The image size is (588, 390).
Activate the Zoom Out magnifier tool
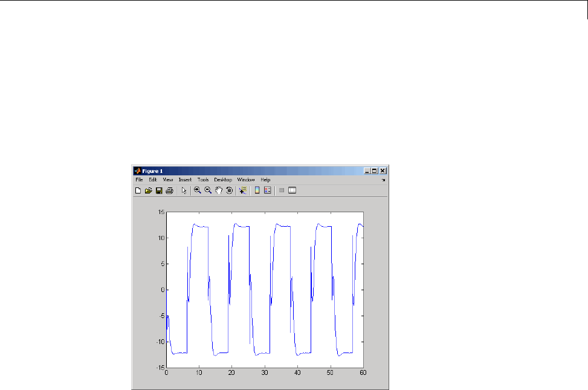tap(208, 190)
